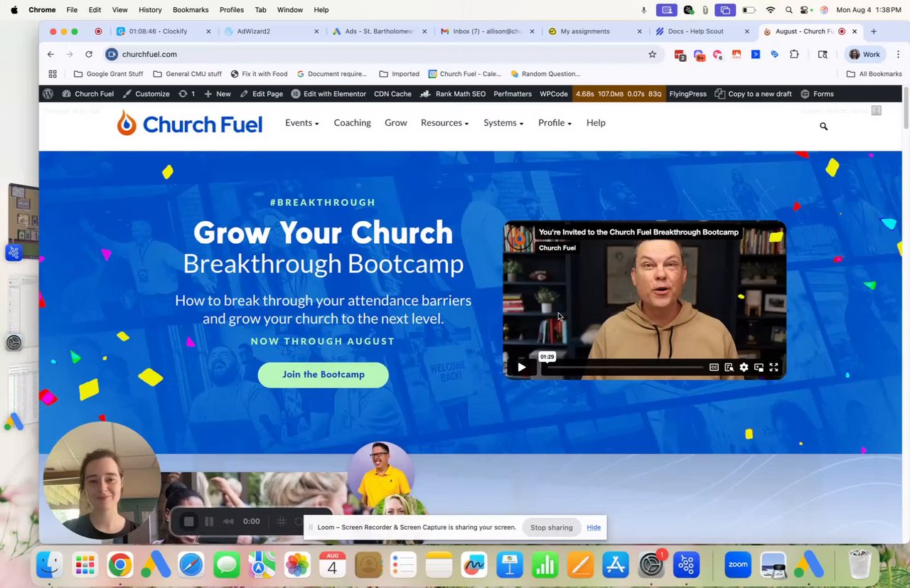Open the Work profile button
Screen dimensions: 910x588
[864, 54]
